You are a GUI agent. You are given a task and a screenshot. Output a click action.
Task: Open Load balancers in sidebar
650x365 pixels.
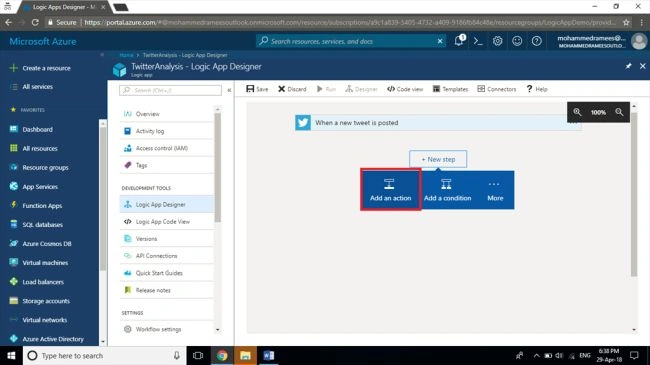coord(37,282)
